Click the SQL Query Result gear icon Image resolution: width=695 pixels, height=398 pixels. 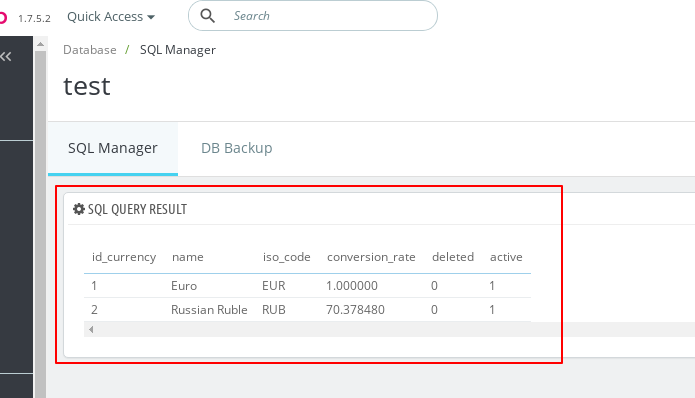click(79, 209)
